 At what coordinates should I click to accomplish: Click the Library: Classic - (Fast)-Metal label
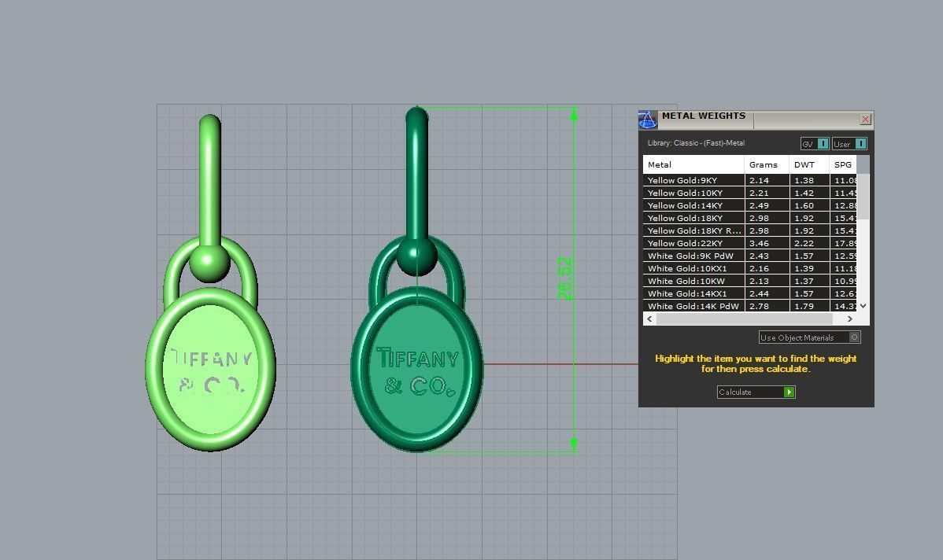[x=696, y=143]
